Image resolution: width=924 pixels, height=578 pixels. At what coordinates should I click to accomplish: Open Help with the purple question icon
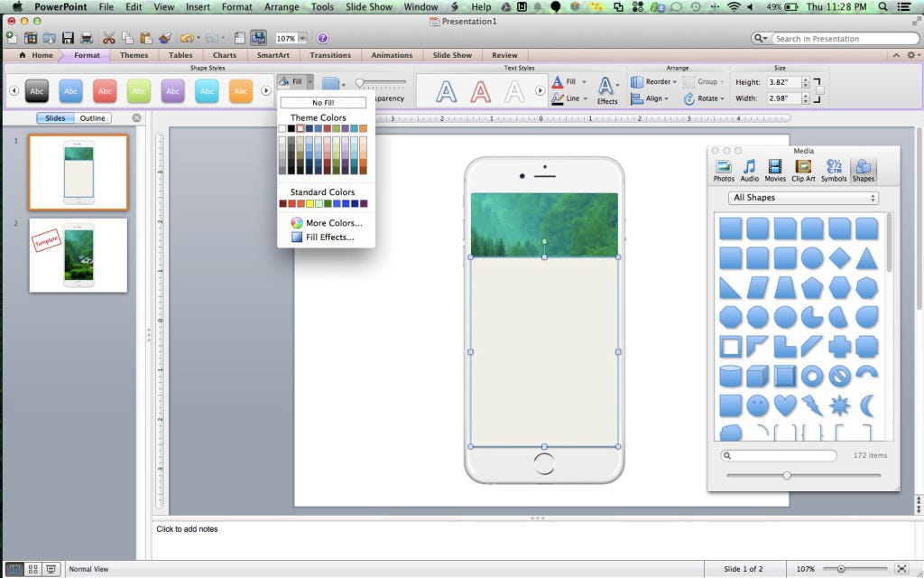coord(322,38)
